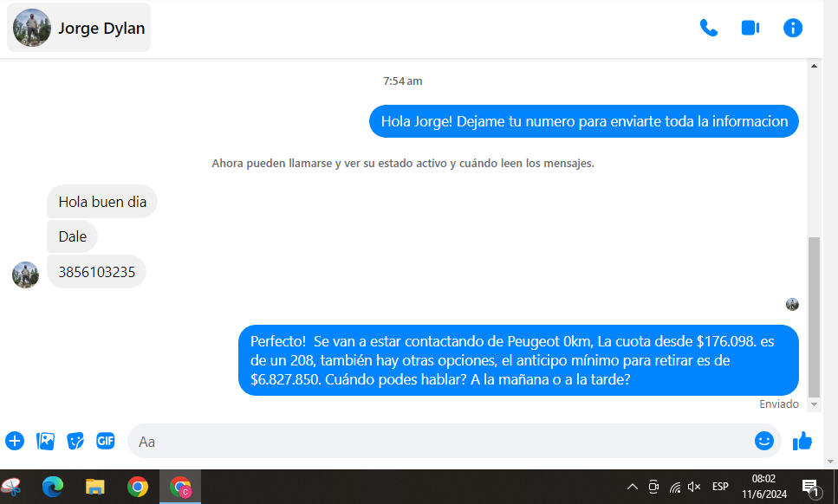838x504 pixels.
Task: Show hidden system tray icons
Action: [x=633, y=487]
